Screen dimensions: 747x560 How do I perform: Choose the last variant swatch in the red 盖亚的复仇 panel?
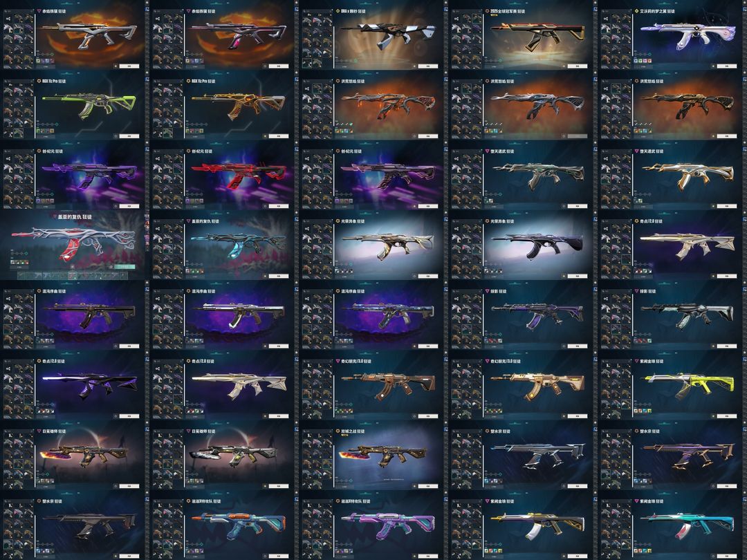[x=27, y=262]
